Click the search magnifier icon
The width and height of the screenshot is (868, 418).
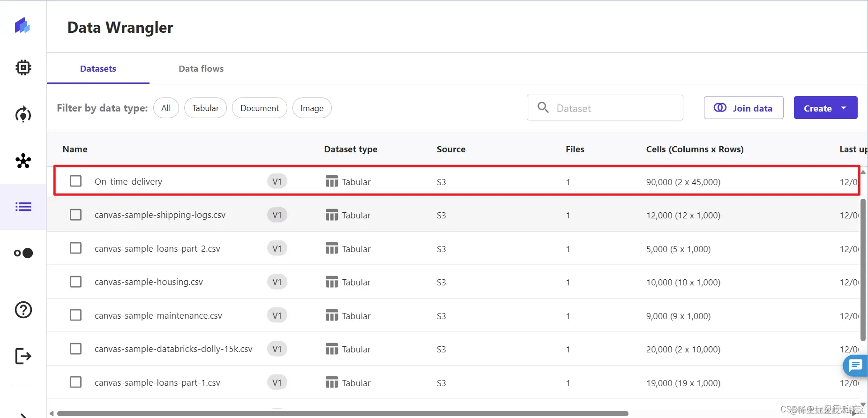(543, 107)
